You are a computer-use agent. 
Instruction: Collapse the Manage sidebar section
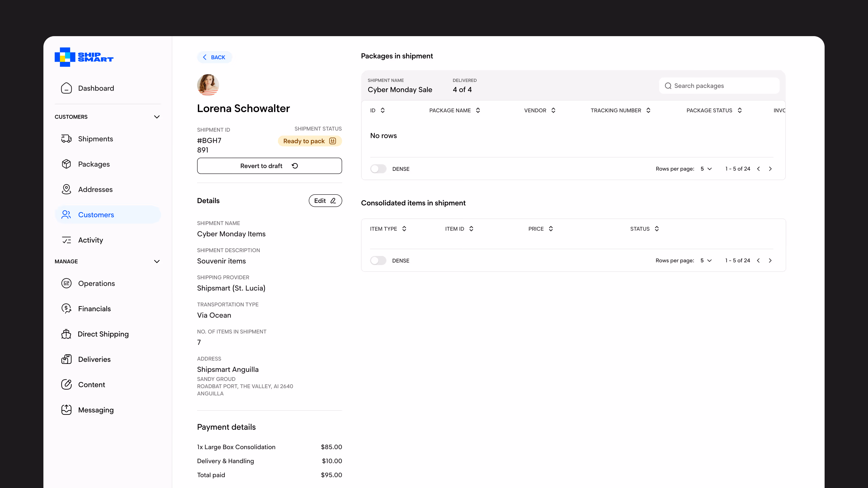(x=157, y=261)
